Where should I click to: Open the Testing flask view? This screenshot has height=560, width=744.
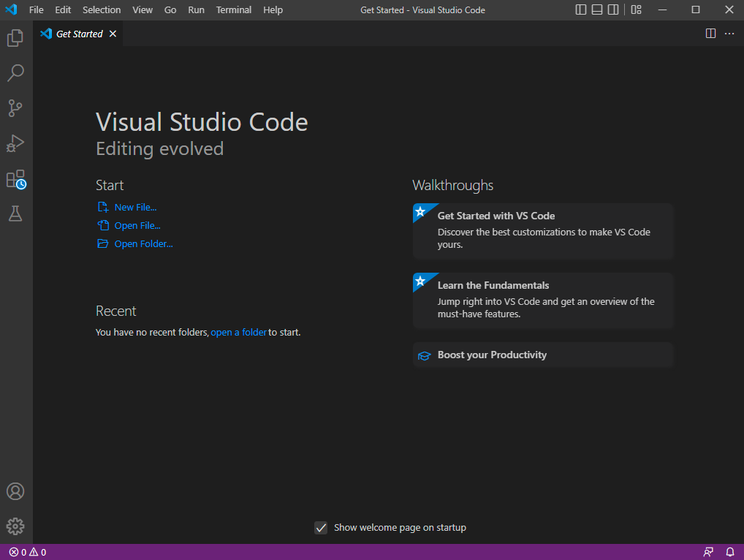coord(15,213)
